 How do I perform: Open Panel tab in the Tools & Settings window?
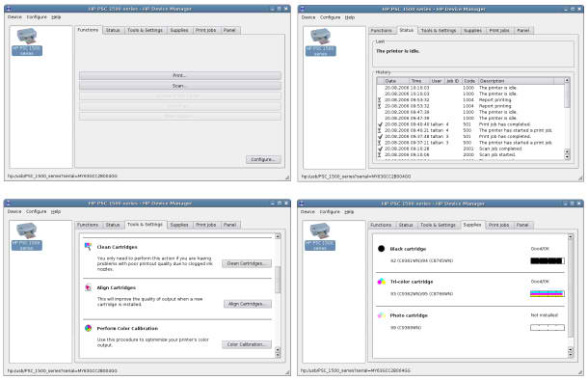tap(229, 225)
